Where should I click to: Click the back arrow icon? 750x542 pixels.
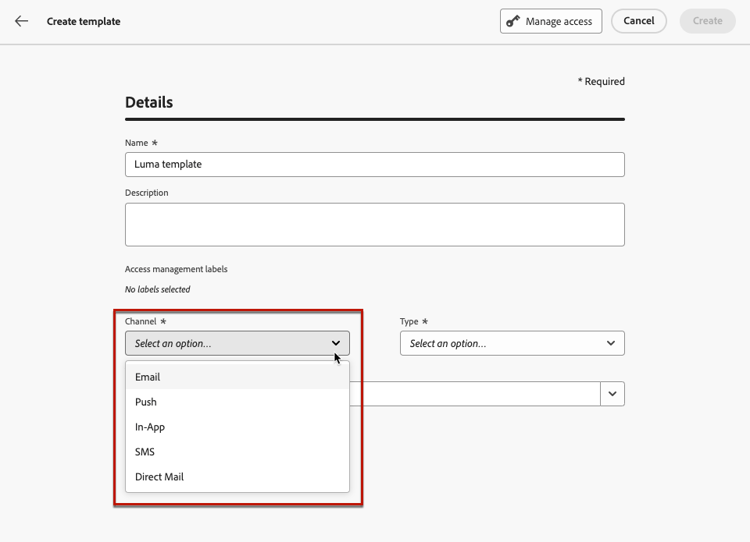(21, 21)
